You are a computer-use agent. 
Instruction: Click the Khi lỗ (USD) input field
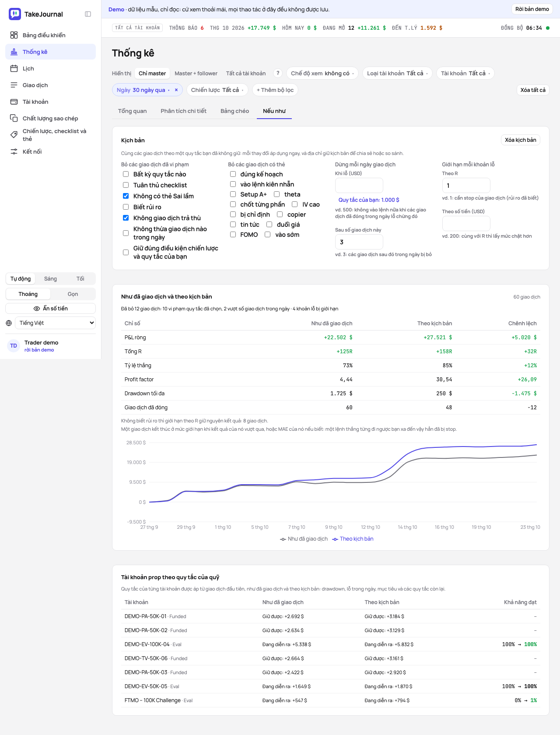pos(359,186)
